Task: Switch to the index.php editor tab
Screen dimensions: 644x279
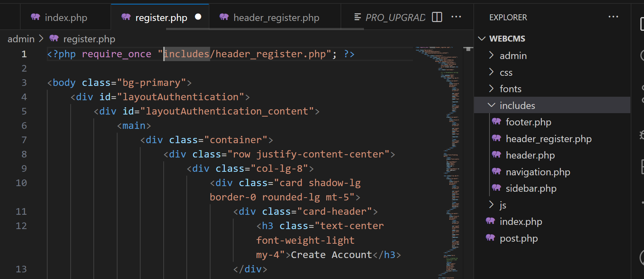Action: pyautogui.click(x=66, y=18)
